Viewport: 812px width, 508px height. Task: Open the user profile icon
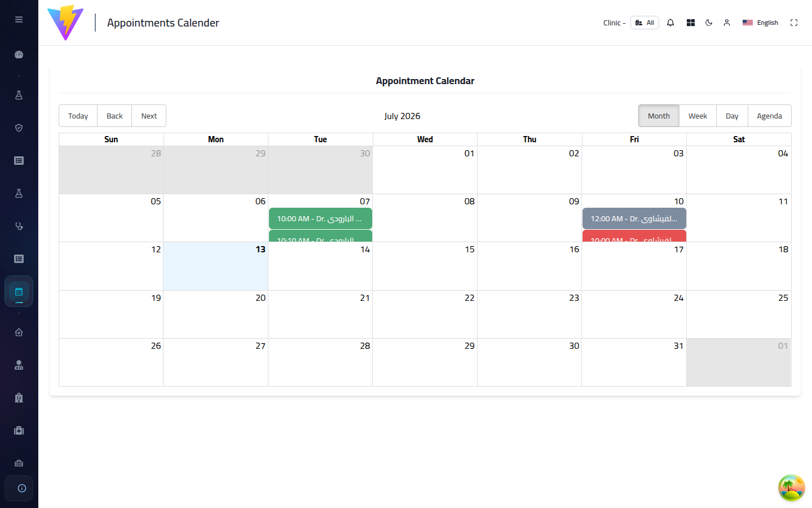point(727,23)
